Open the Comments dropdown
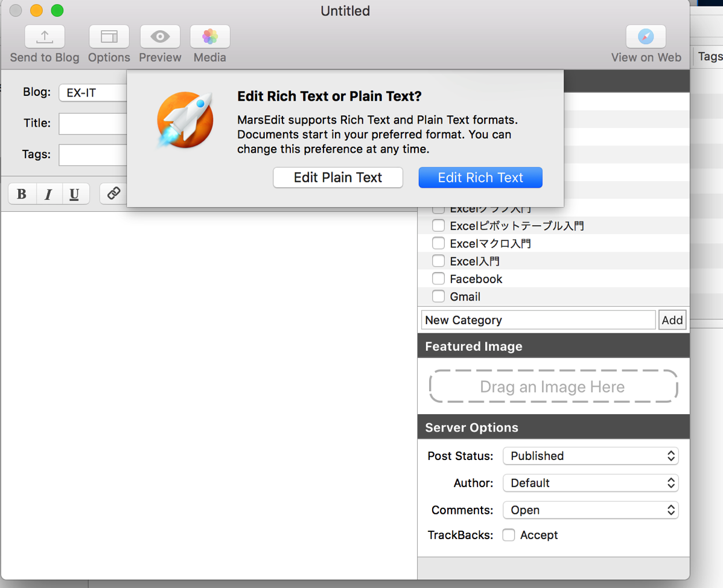Screen dimensions: 723x588 coord(591,510)
